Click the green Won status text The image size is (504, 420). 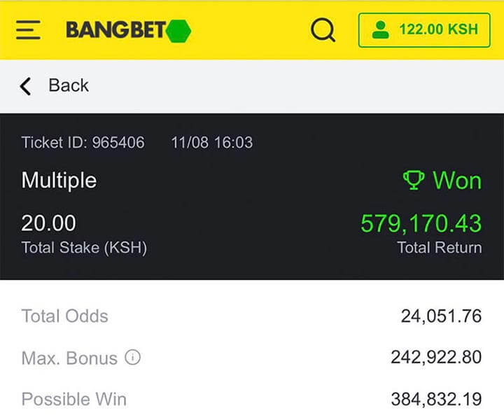click(457, 181)
